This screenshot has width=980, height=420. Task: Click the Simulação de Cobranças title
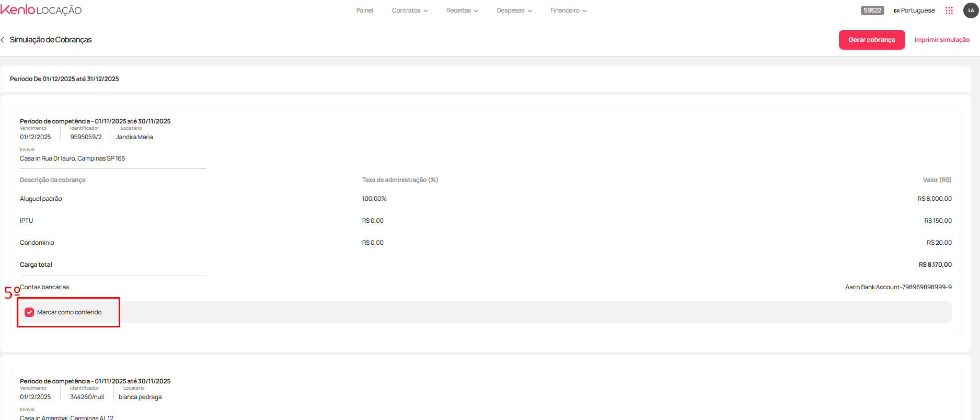(x=51, y=40)
